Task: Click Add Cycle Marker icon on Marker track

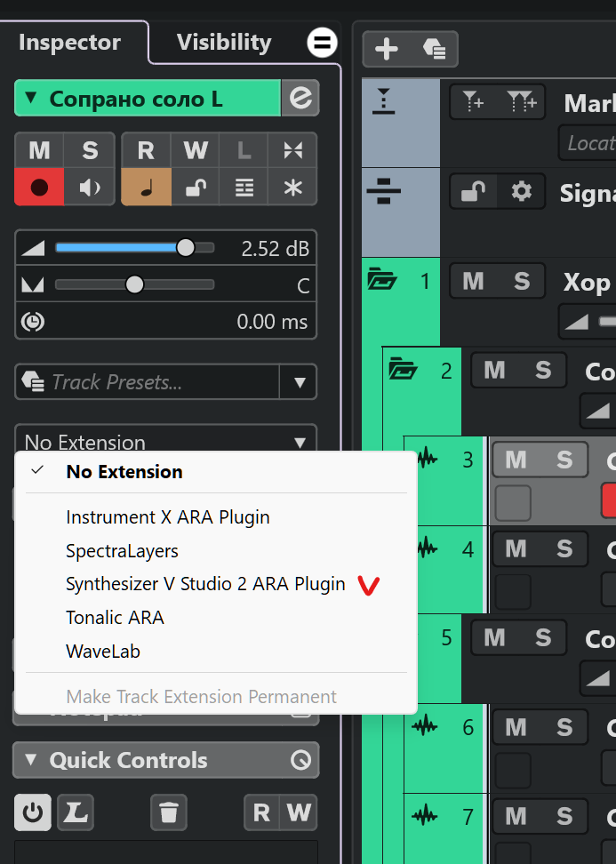Action: (x=522, y=101)
